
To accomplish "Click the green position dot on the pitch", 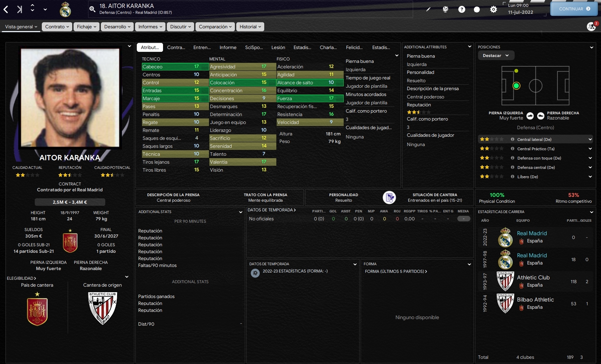I will tap(516, 86).
